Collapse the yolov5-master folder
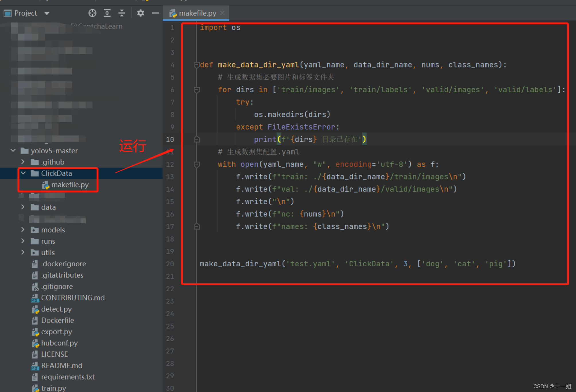 tap(13, 150)
